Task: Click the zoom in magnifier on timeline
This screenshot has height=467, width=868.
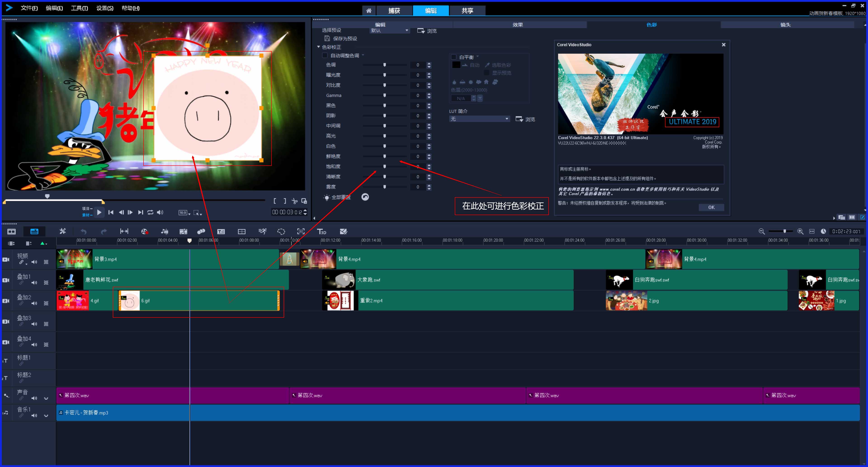Action: point(800,231)
